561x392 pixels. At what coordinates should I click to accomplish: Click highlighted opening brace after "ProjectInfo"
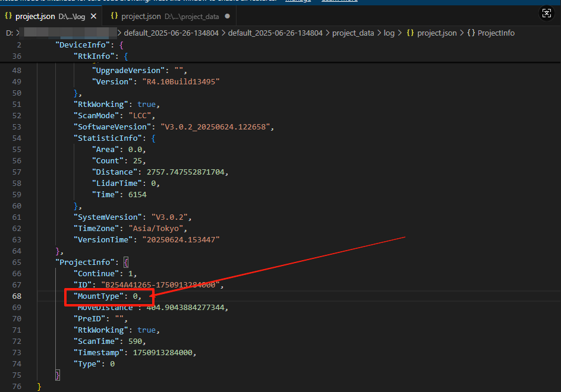coord(126,262)
